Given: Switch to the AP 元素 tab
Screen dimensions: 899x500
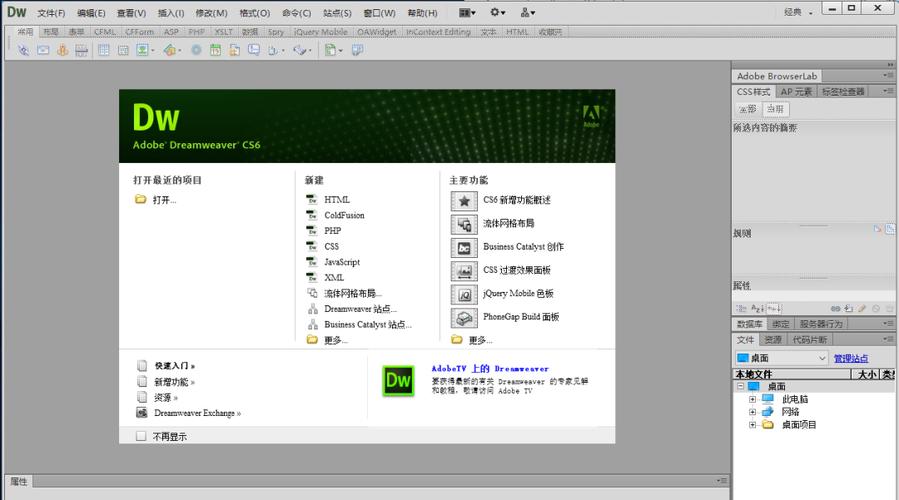Looking at the screenshot, I should point(796,91).
